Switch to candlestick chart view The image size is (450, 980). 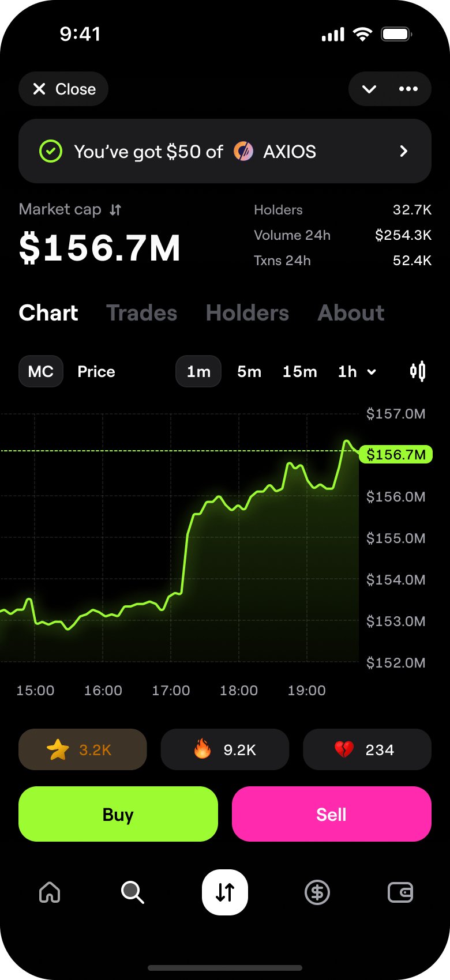(418, 371)
